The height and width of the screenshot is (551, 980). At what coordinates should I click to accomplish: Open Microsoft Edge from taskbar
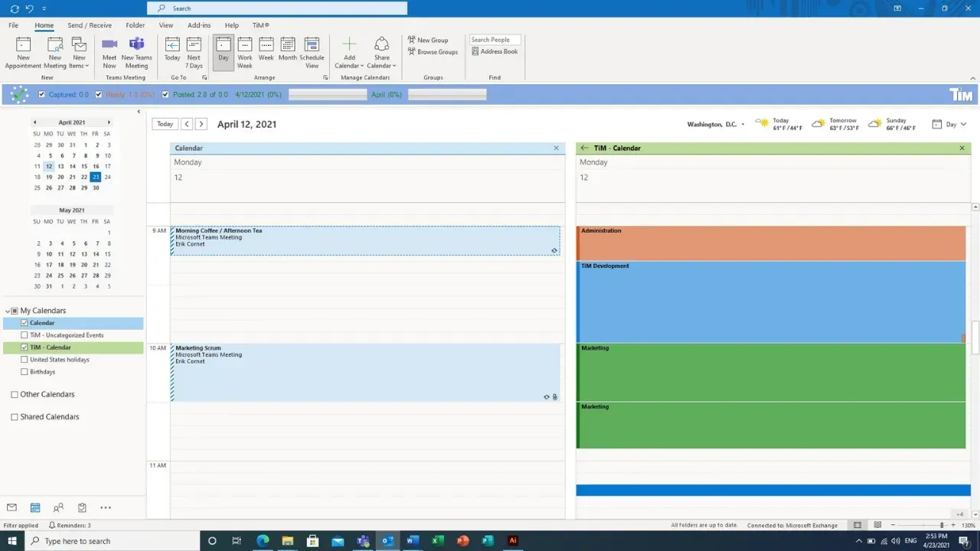pyautogui.click(x=263, y=541)
